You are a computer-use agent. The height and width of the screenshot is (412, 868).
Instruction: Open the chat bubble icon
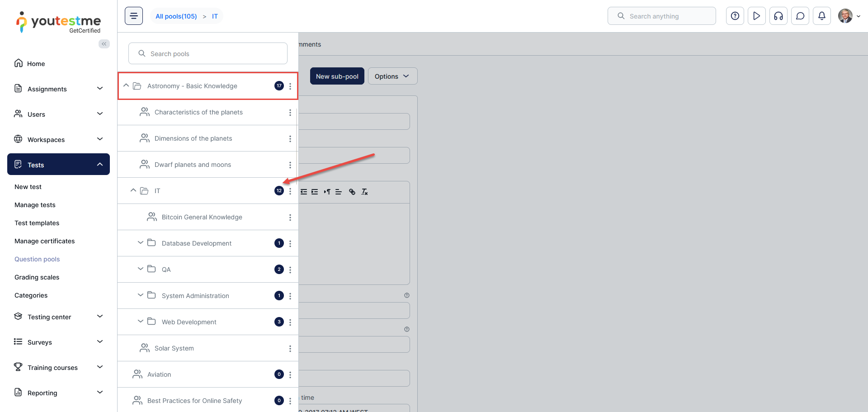tap(800, 16)
